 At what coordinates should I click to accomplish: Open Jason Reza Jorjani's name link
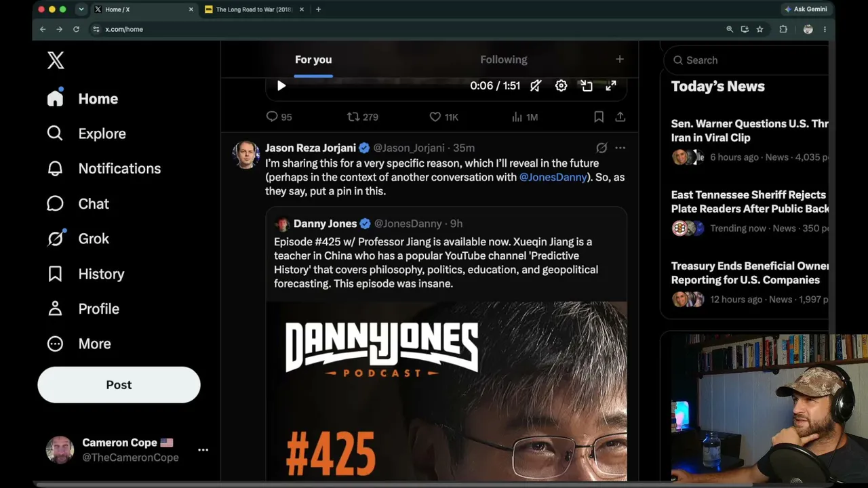coord(310,148)
